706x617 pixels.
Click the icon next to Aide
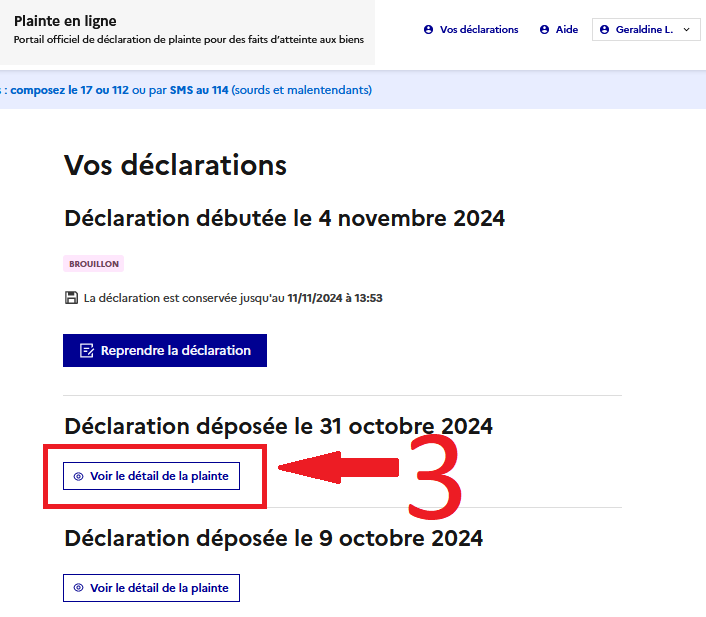click(x=545, y=30)
